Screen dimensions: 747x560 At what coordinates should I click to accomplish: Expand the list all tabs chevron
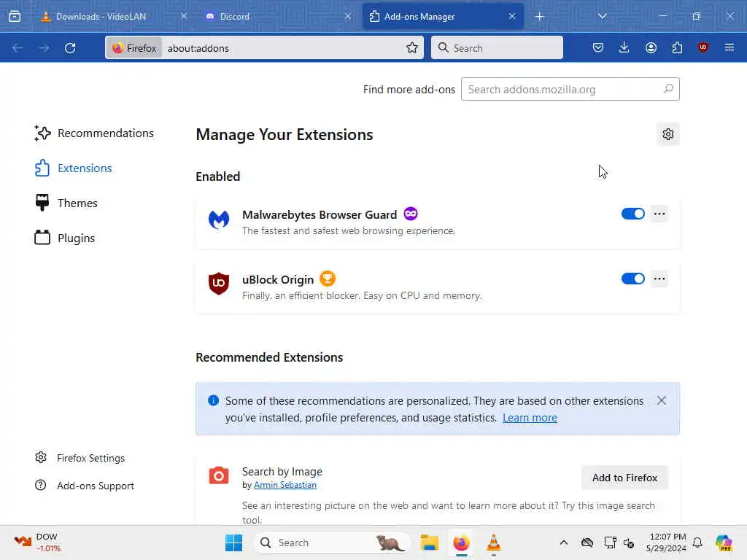click(x=602, y=16)
